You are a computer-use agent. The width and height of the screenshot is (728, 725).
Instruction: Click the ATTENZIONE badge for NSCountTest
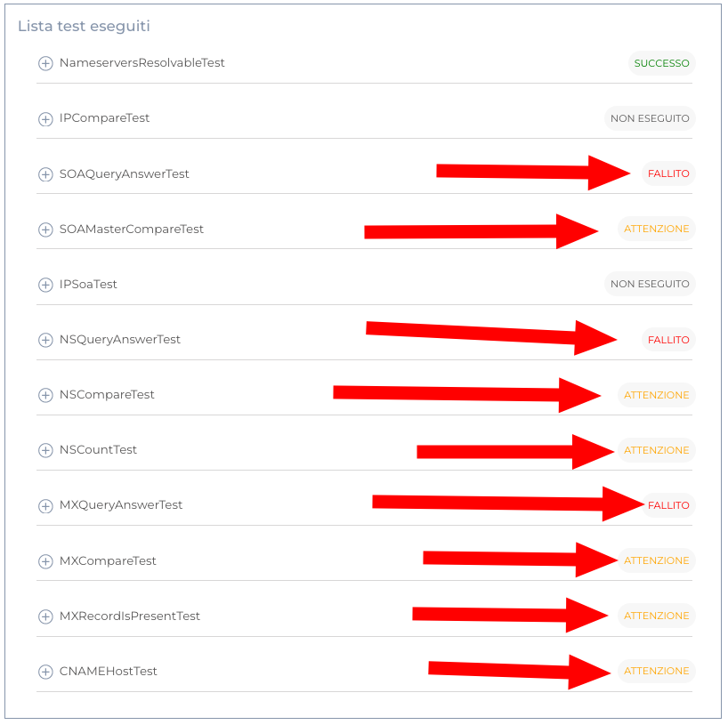coord(656,450)
